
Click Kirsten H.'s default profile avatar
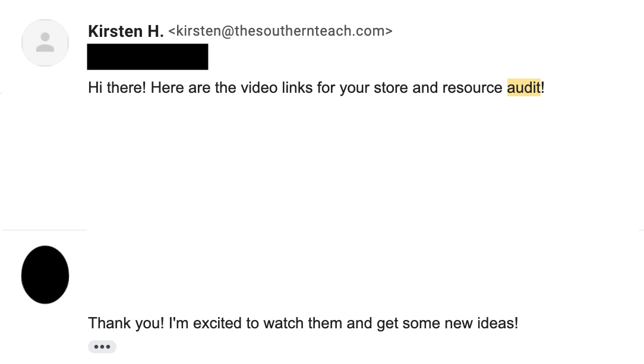coord(45,43)
